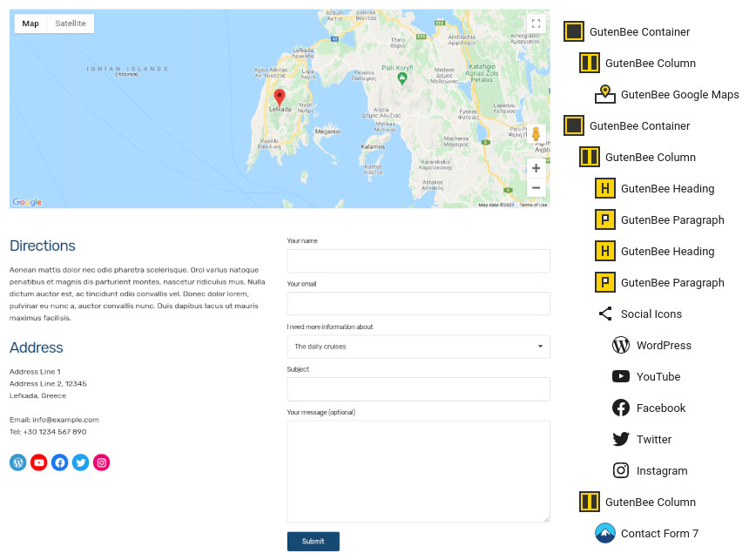Click the red Lefkada map marker

[x=280, y=98]
